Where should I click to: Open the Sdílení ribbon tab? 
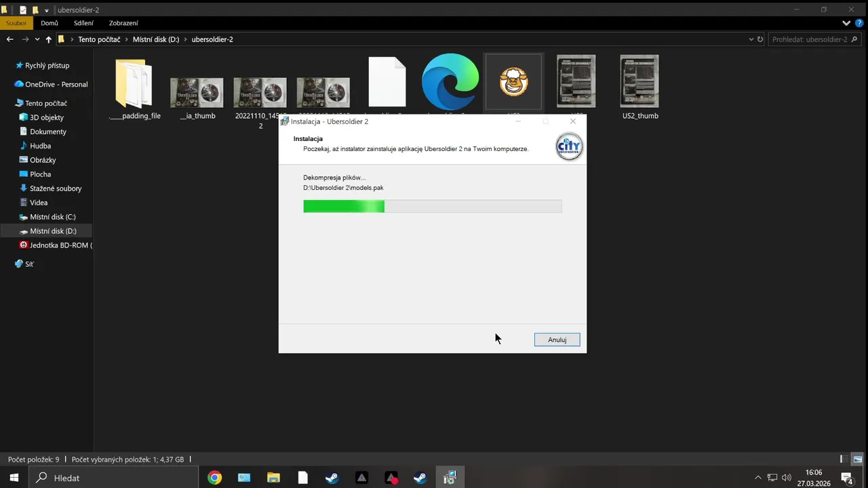click(83, 23)
